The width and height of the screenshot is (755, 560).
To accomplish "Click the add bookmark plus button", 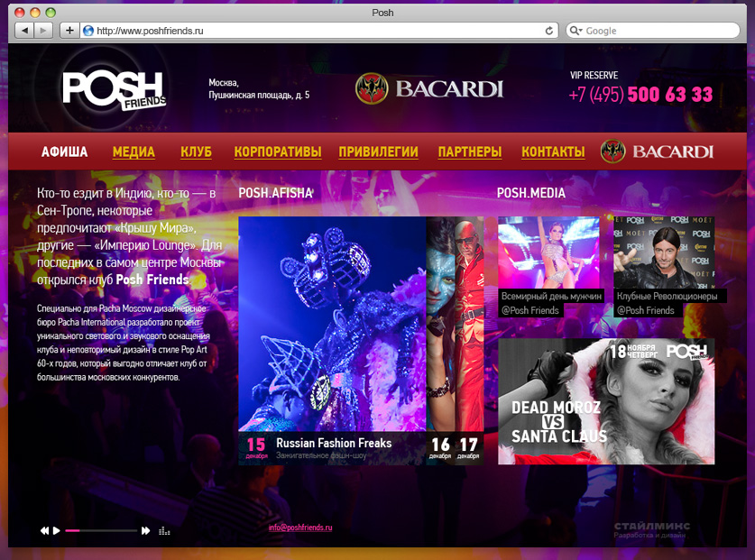I will point(69,31).
